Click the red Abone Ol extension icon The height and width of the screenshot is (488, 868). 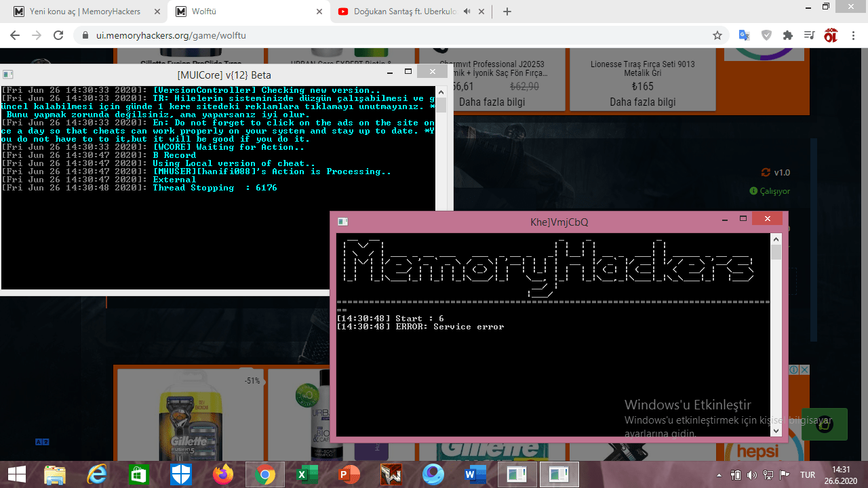(831, 35)
